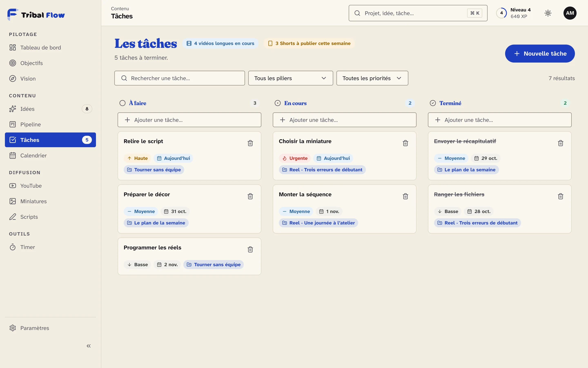588x368 pixels.
Task: Open the 2 nov. date chip
Action: 167,265
